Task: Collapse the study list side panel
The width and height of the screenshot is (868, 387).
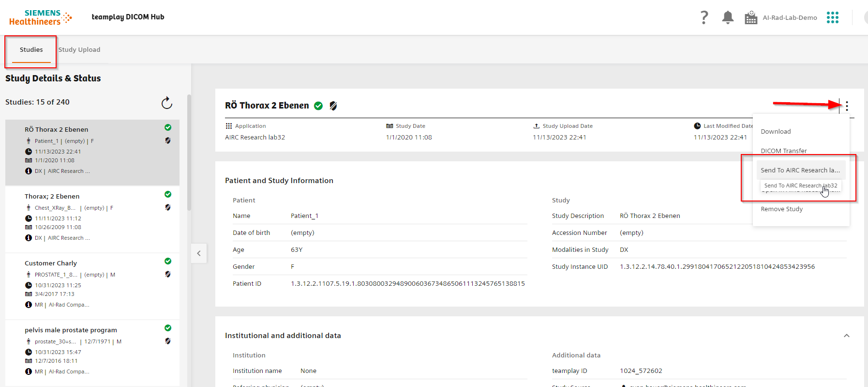Action: pyautogui.click(x=199, y=253)
